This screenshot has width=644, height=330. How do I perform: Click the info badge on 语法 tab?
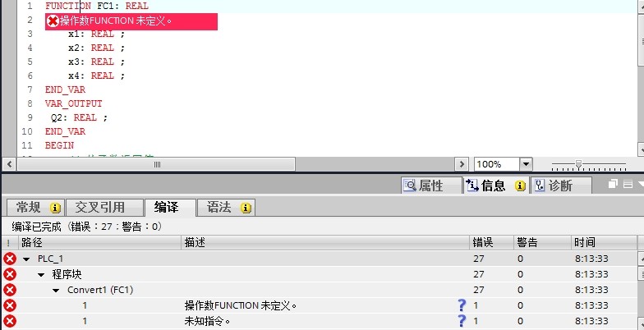[x=246, y=208]
